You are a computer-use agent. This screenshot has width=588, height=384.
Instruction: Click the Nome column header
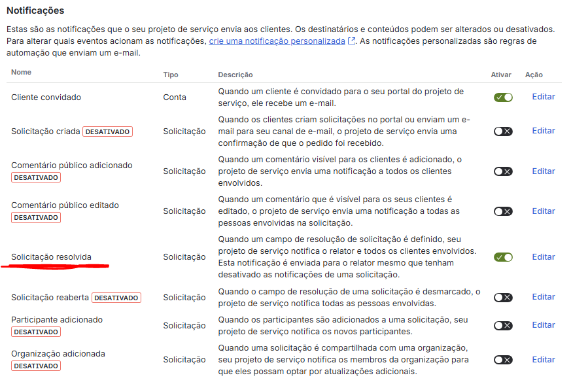tap(21, 73)
